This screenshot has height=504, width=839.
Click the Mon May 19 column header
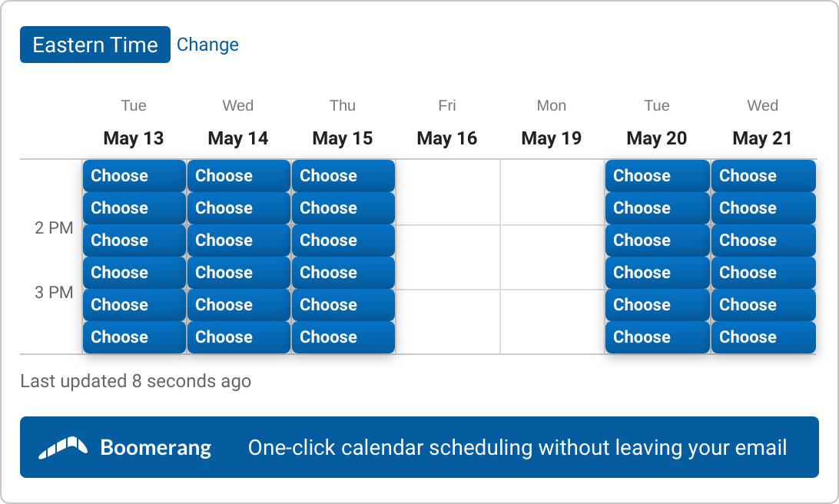tap(552, 123)
